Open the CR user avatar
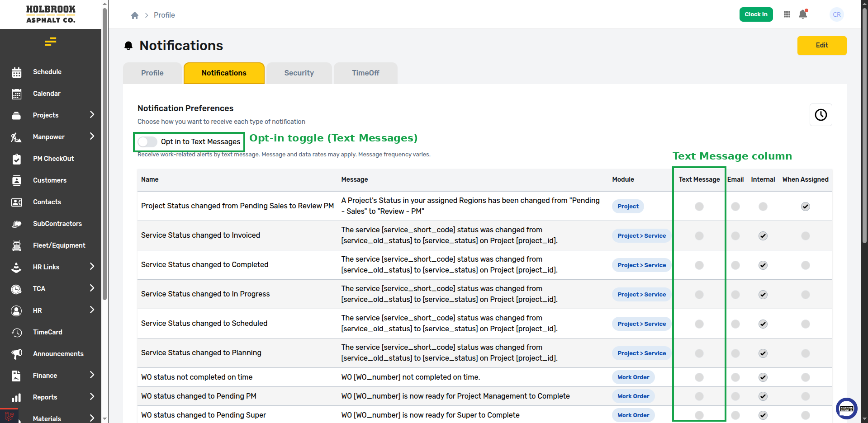This screenshot has width=868, height=423. (x=837, y=14)
